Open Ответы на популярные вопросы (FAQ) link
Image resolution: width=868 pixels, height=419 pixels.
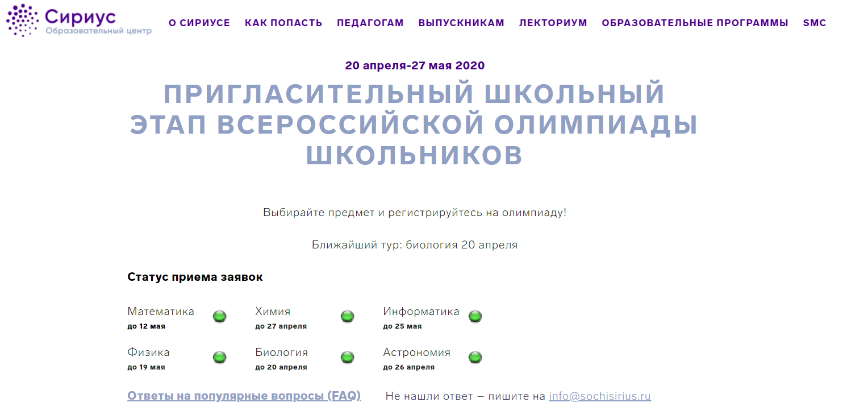pyautogui.click(x=244, y=396)
